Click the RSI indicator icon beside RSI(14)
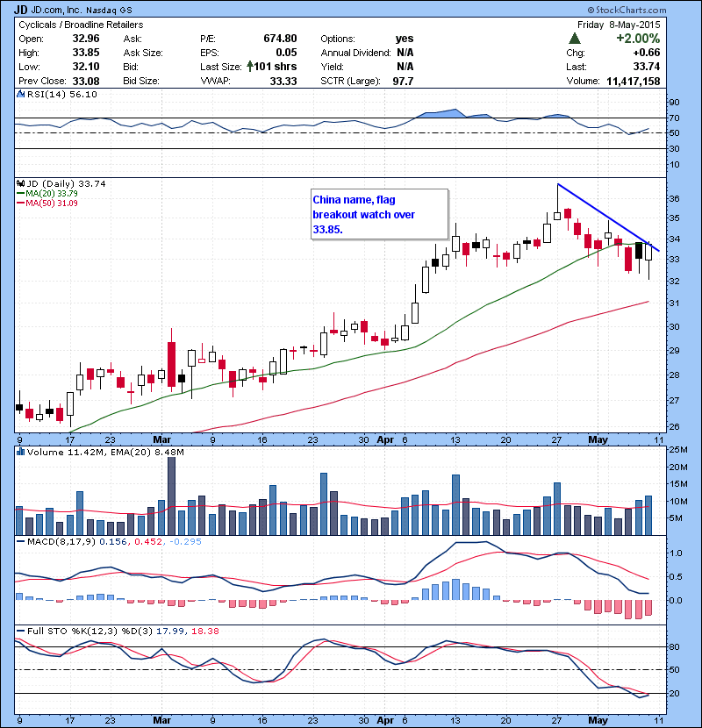The width and height of the screenshot is (702, 728). pyautogui.click(x=20, y=94)
